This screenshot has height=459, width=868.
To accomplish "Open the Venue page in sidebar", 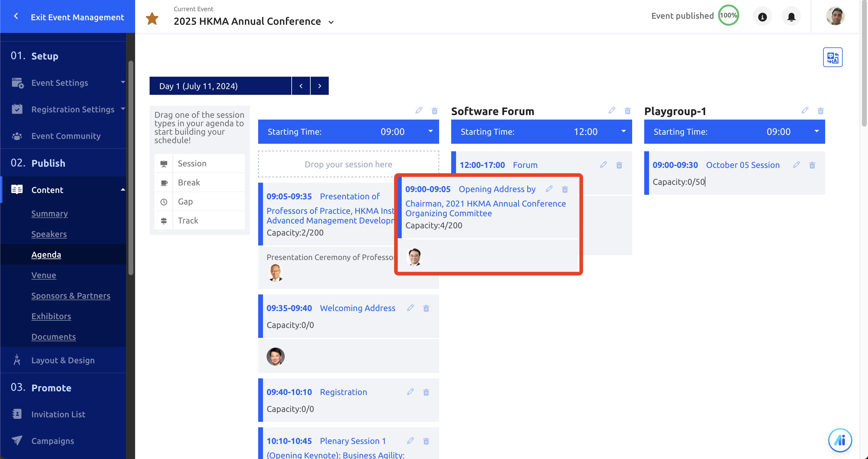I will click(x=44, y=275).
